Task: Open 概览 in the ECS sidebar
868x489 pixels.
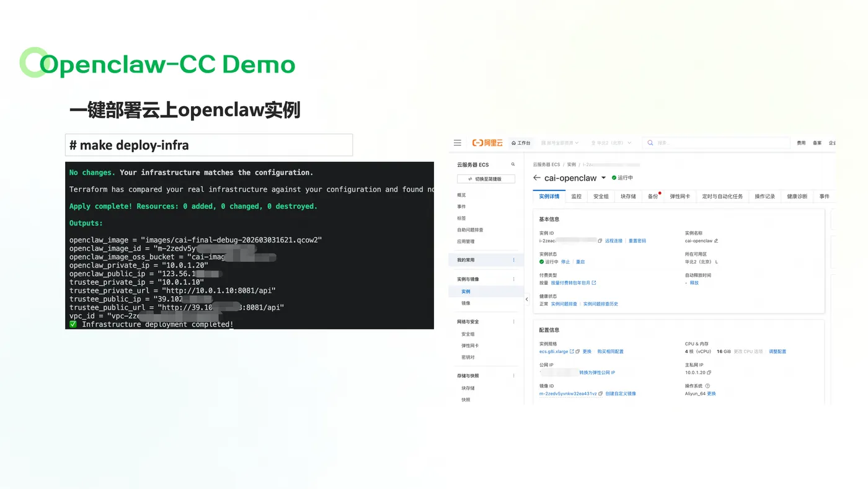Action: [462, 195]
